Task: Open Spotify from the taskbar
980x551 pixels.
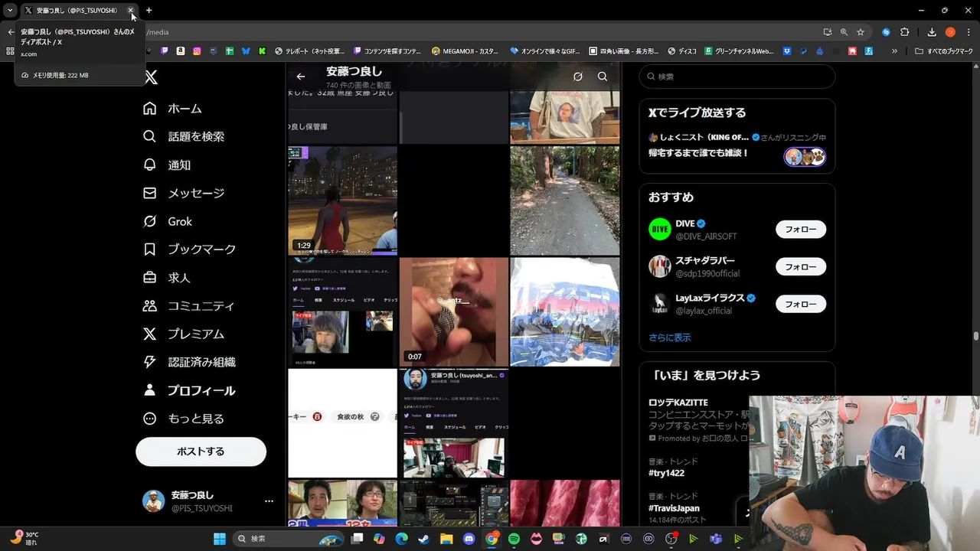Action: tap(514, 539)
